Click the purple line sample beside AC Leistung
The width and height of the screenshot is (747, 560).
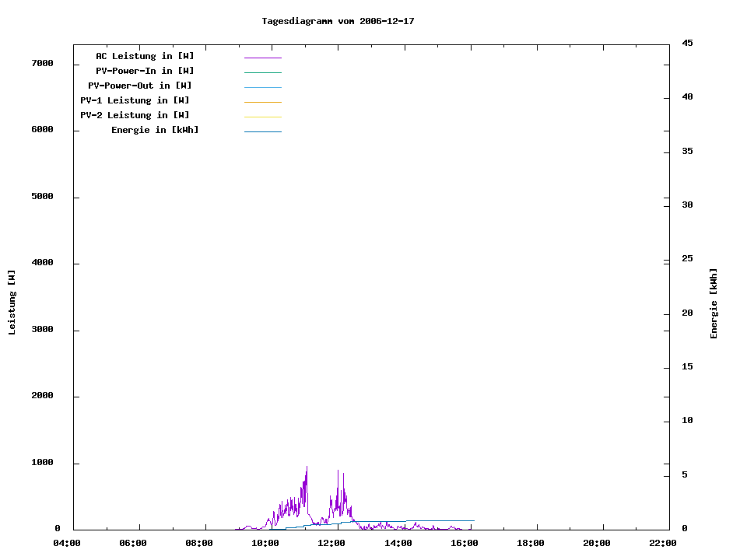[x=262, y=58]
